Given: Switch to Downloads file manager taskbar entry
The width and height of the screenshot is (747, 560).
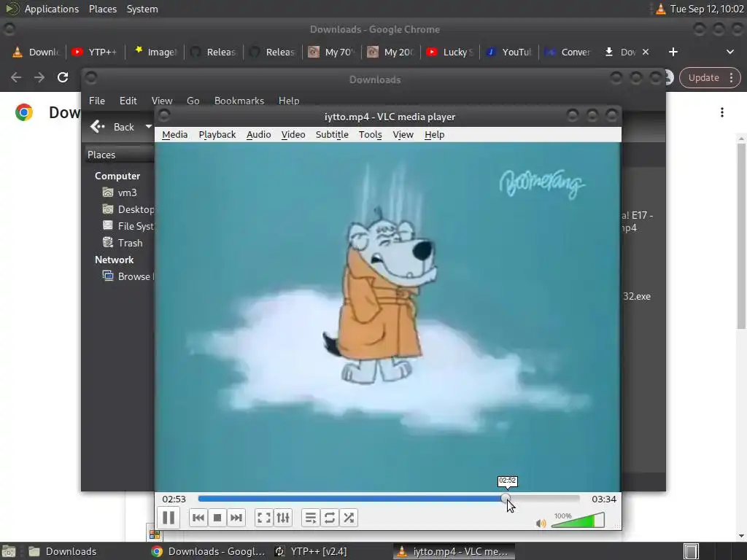Looking at the screenshot, I should 63,551.
